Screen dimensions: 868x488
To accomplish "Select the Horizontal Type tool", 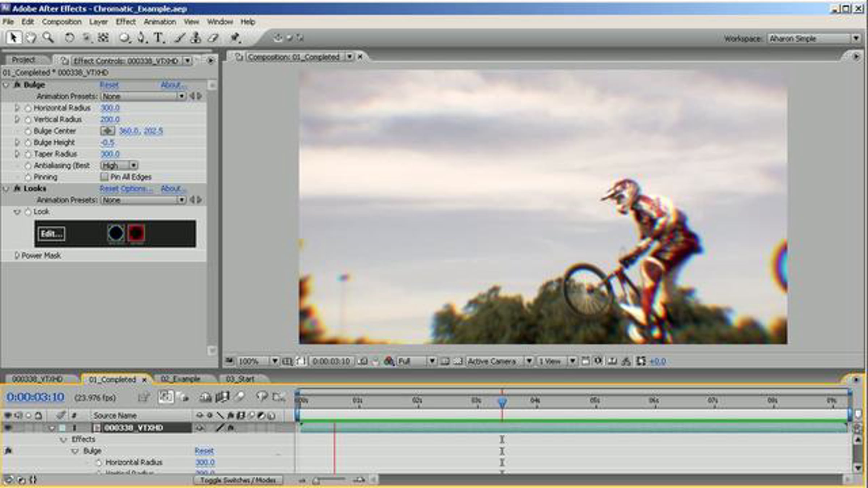I will point(159,38).
